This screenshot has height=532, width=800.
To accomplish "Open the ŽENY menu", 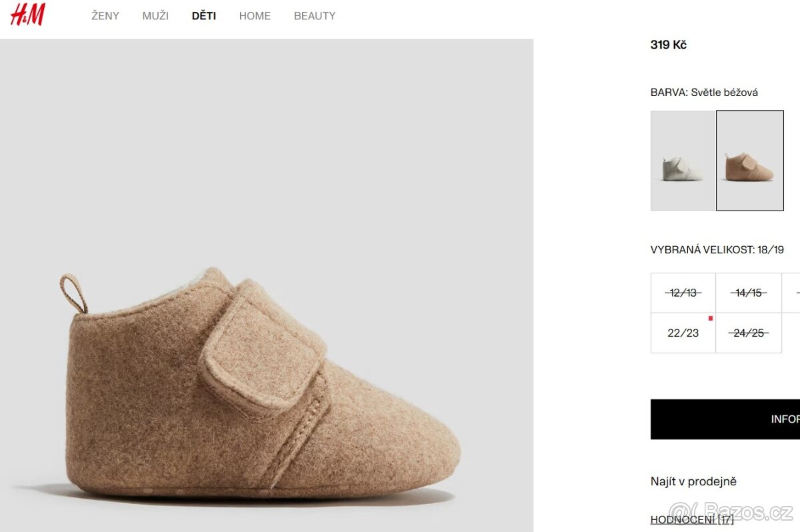I will [105, 16].
